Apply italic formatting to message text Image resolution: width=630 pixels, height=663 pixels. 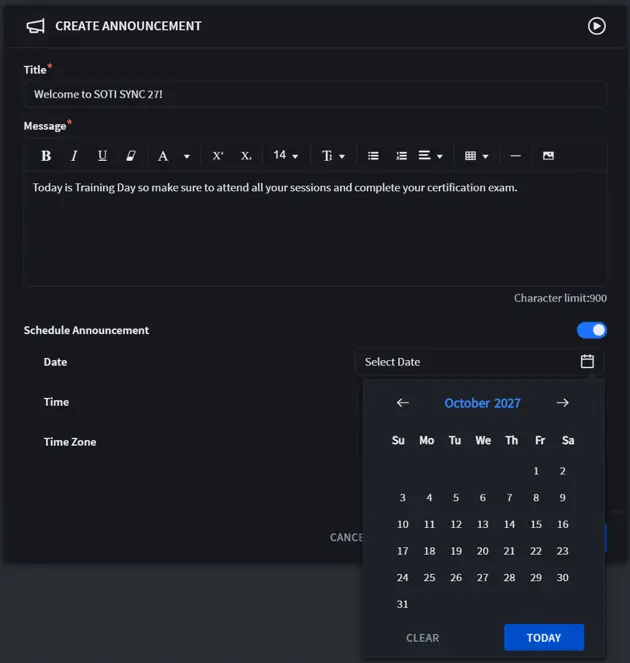pyautogui.click(x=74, y=156)
